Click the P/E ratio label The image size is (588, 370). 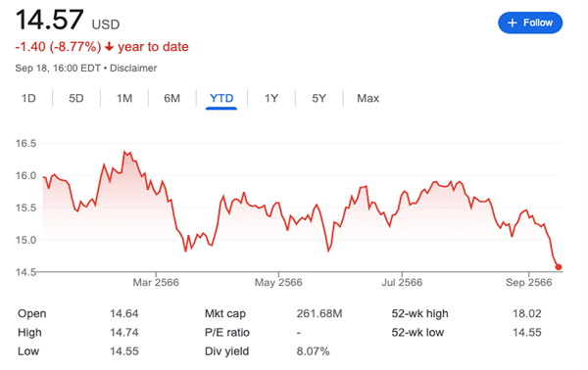pos(227,333)
